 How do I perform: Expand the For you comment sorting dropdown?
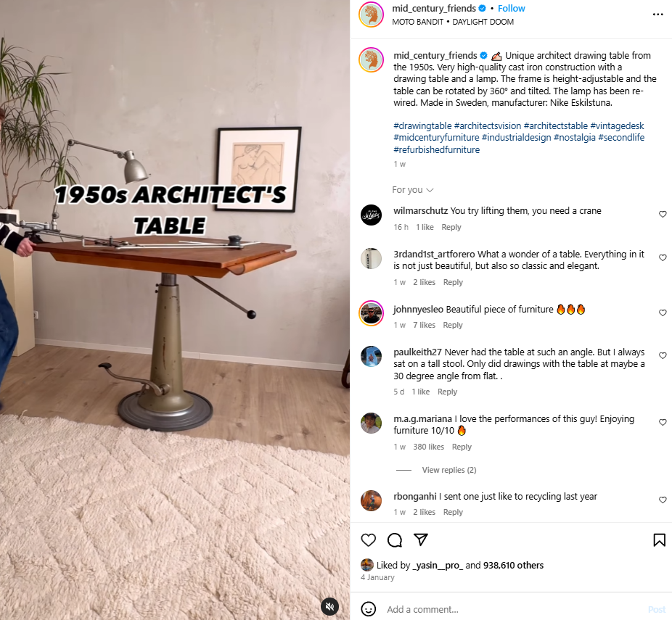pyautogui.click(x=413, y=190)
